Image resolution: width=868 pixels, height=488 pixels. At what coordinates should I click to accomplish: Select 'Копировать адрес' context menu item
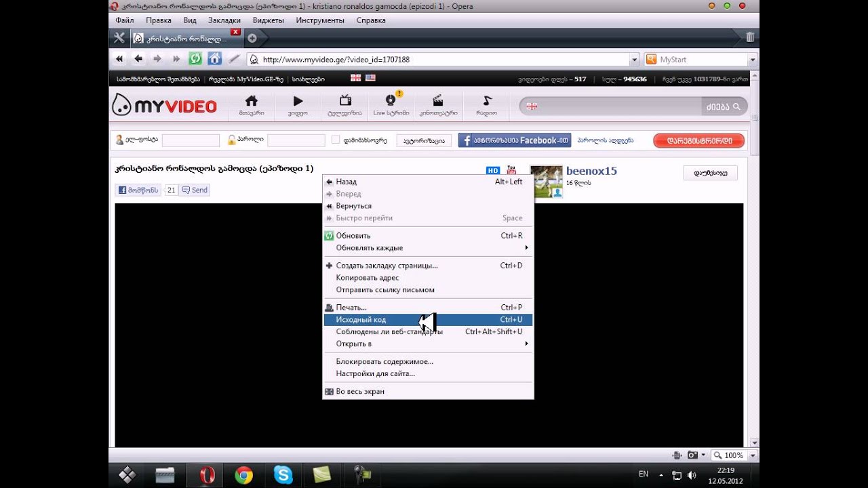[427, 278]
